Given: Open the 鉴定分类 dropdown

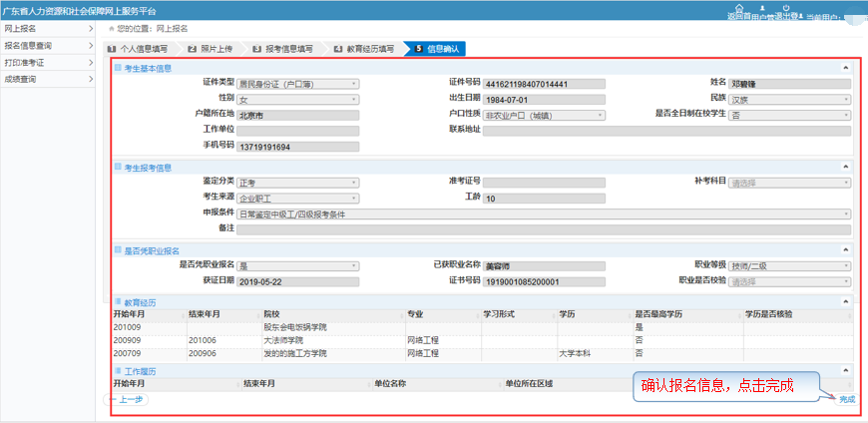Looking at the screenshot, I should [x=298, y=183].
